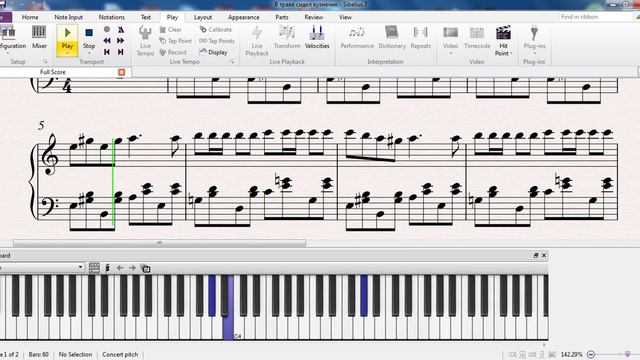Rewind playback with double-left arrows
Screen dimensions: 640x360
[x=107, y=41]
